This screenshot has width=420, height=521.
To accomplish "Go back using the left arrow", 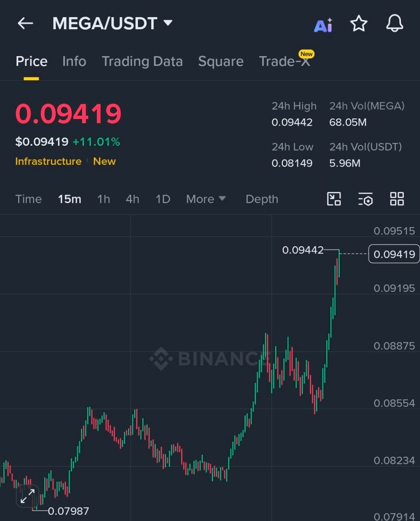I will click(25, 24).
